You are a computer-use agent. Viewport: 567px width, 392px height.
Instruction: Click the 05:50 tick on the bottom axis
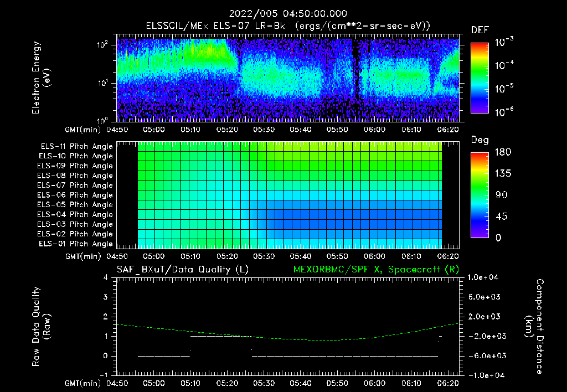pyautogui.click(x=337, y=383)
